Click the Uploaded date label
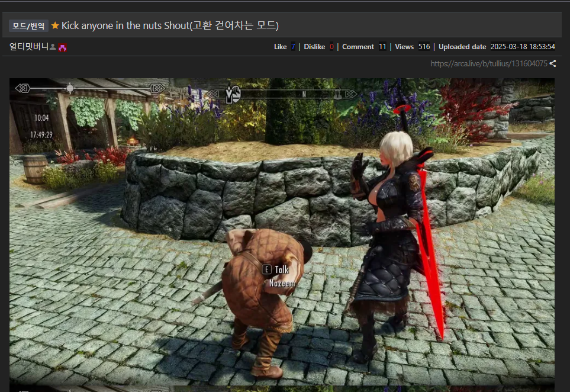 coord(462,47)
